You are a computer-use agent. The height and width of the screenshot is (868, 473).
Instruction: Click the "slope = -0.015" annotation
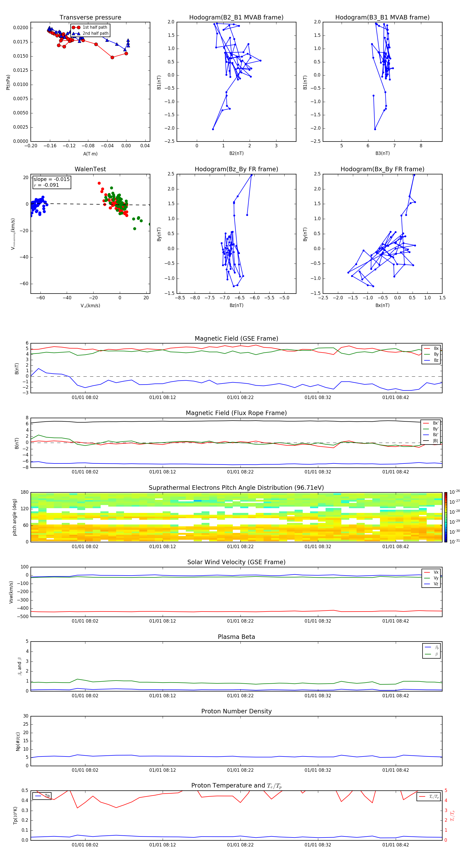[x=52, y=179]
